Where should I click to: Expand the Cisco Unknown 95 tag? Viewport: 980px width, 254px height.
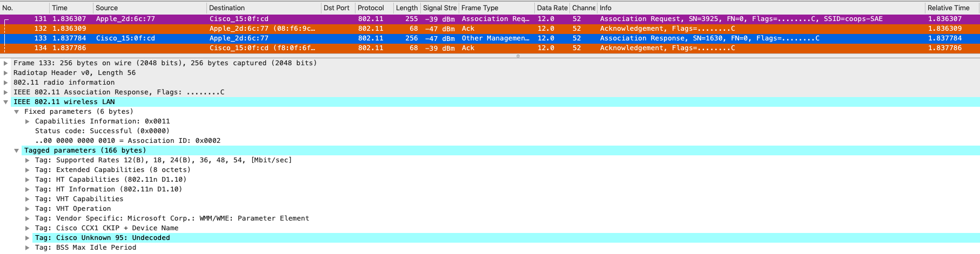tap(28, 238)
